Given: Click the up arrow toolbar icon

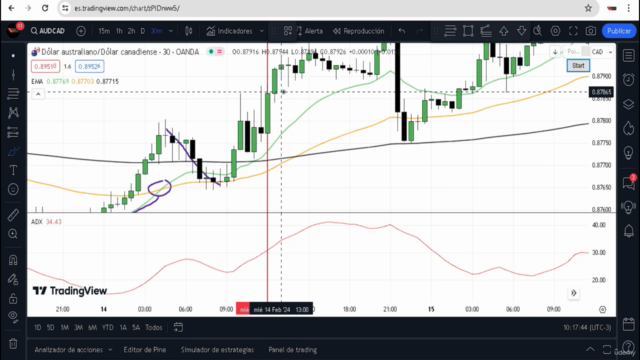Looking at the screenshot, I should (x=504, y=31).
